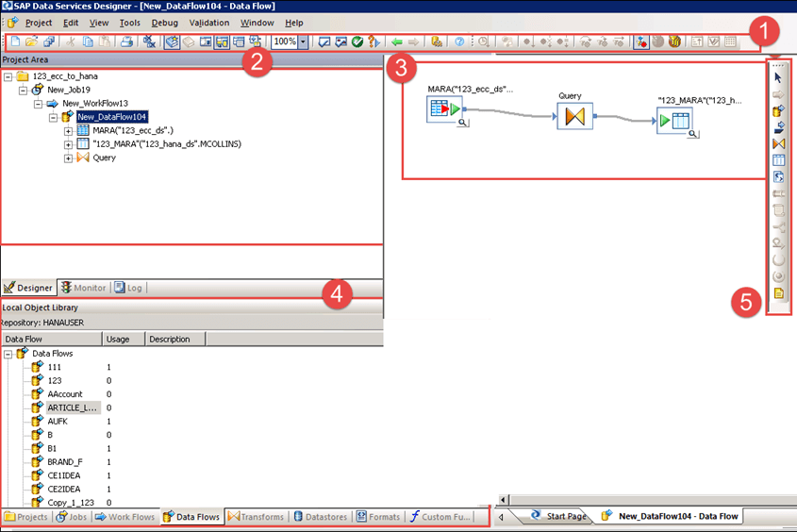Select the pointer tool in tool palette
Screen dimensions: 797x532
point(779,77)
